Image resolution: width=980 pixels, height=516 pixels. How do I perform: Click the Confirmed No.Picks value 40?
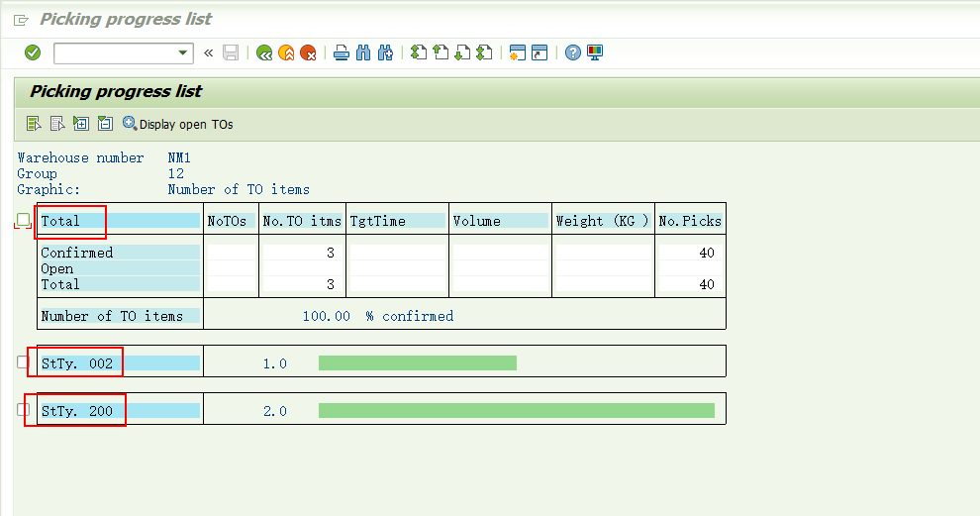[706, 253]
